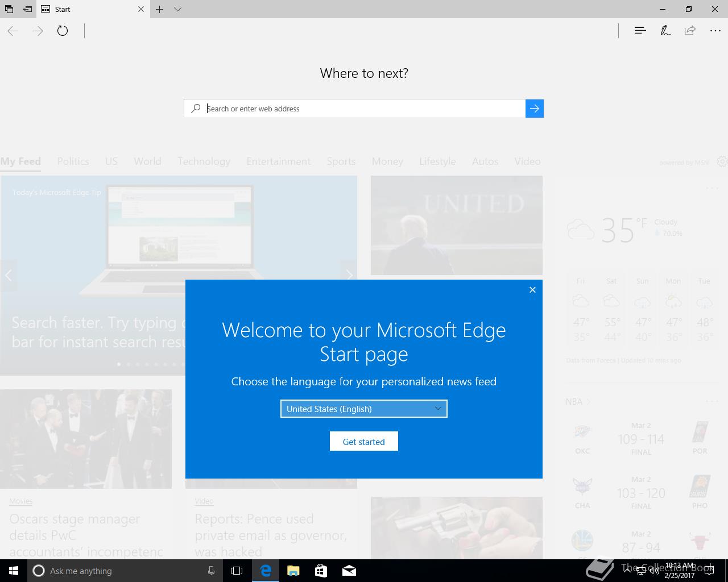
Task: Click Cortana Ask me anything search box
Action: click(x=117, y=571)
